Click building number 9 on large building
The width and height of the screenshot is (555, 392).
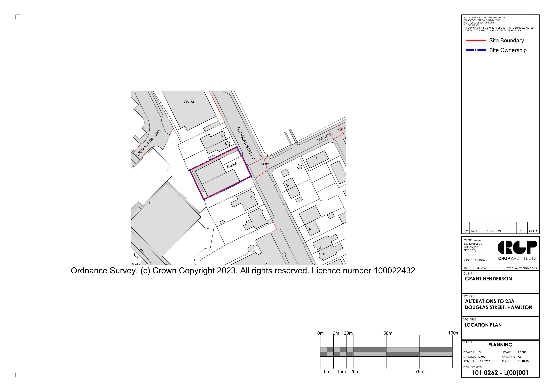pyautogui.click(x=150, y=203)
